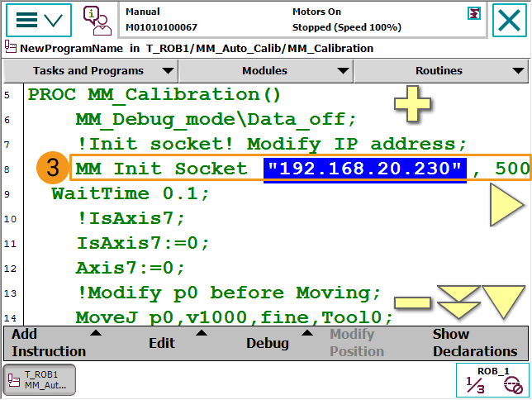The image size is (532, 400).
Task: Click the operator window info icon
Action: click(x=97, y=20)
